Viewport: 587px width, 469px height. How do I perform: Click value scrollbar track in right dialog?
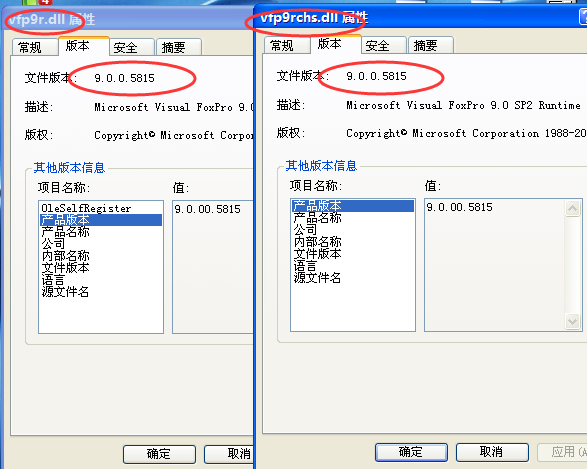pyautogui.click(x=572, y=265)
